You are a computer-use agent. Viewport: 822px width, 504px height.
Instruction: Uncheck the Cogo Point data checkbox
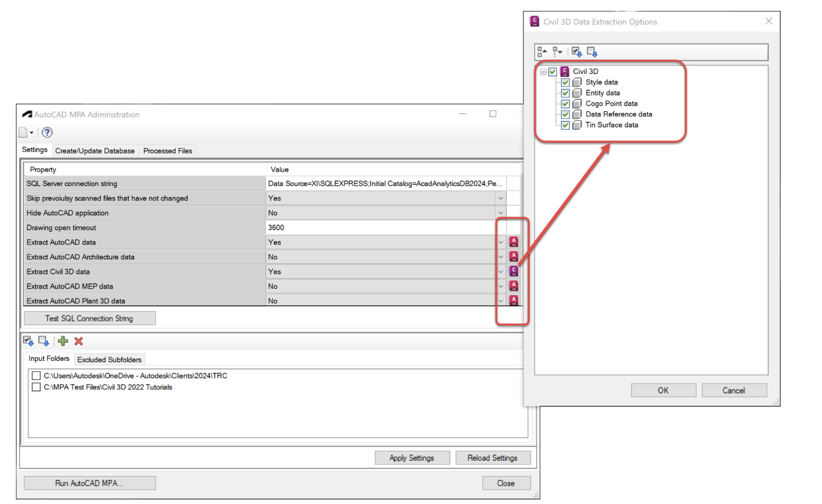pyautogui.click(x=566, y=104)
